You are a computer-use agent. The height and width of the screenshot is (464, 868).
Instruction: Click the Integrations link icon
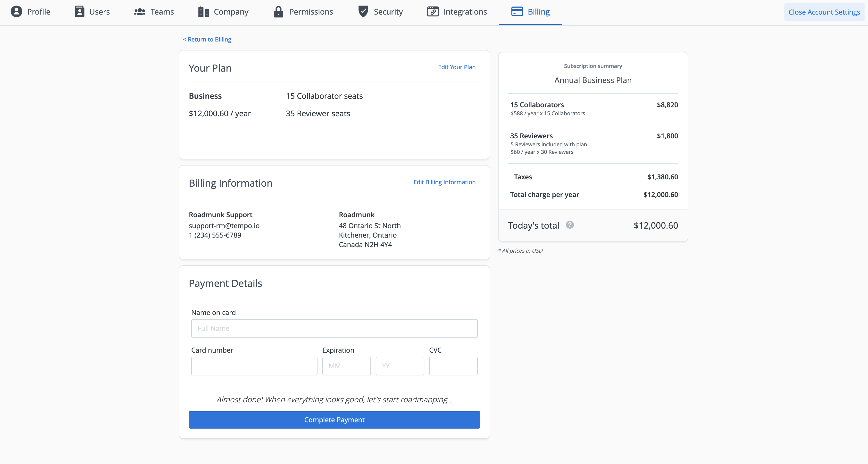coord(433,12)
